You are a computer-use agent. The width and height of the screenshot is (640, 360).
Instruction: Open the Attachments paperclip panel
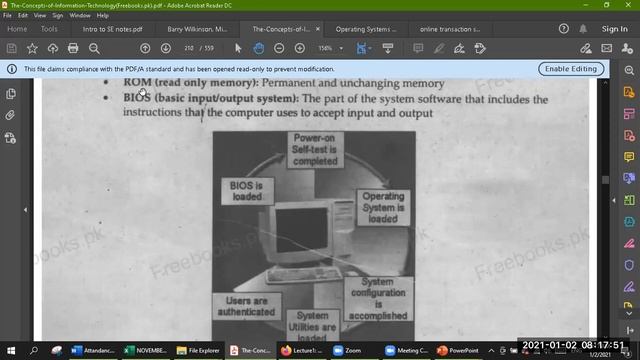point(10,115)
